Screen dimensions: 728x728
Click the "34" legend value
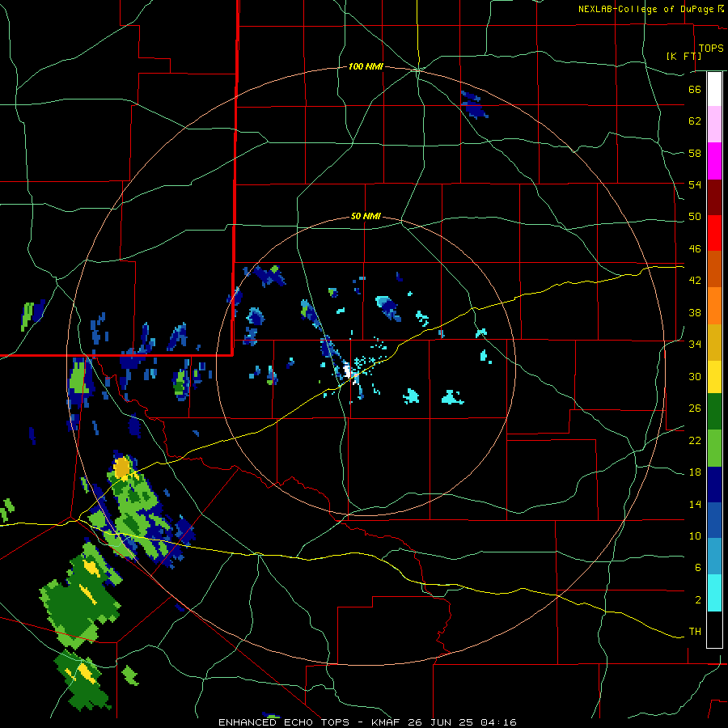point(695,345)
